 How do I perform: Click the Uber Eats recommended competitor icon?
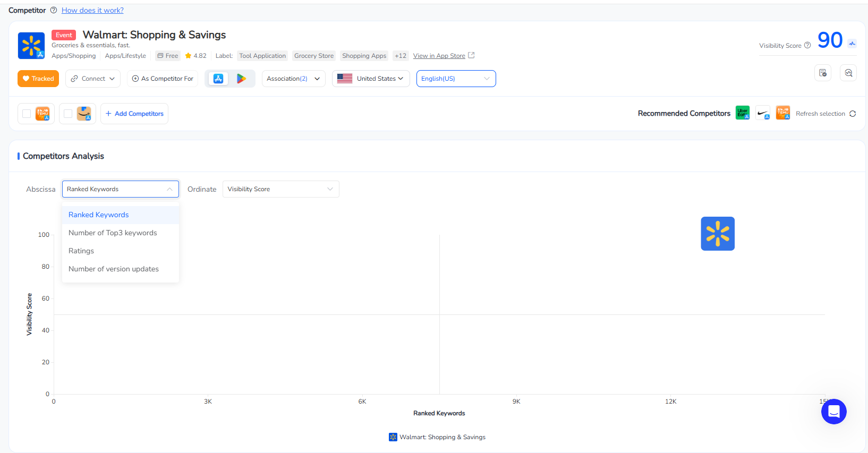[x=742, y=113]
